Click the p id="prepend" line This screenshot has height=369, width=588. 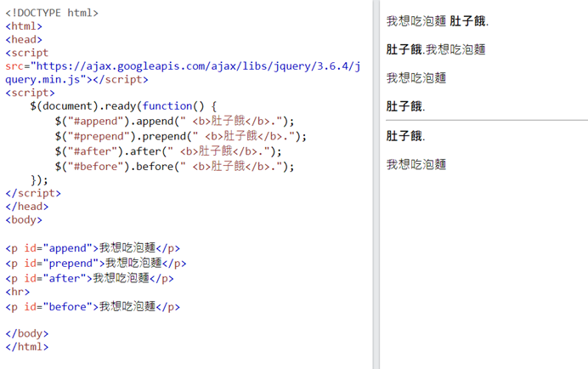click(96, 263)
